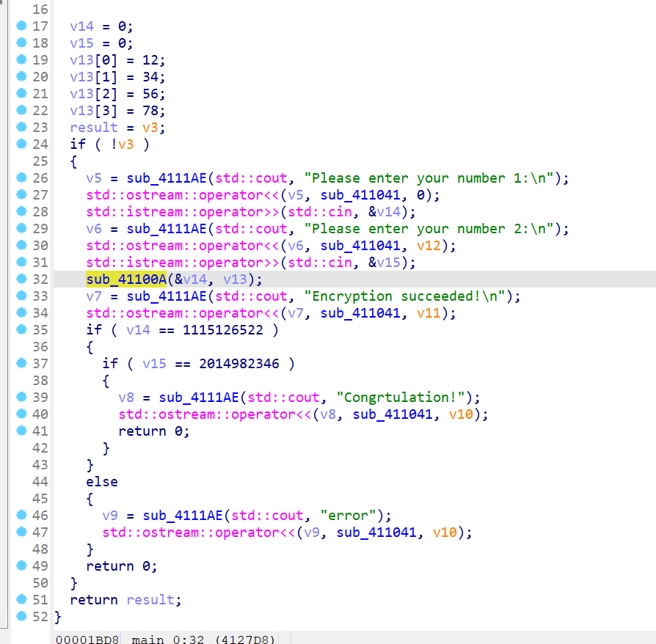656x644 pixels.
Task: Click sub_4111AE call on line 39
Action: (x=199, y=398)
